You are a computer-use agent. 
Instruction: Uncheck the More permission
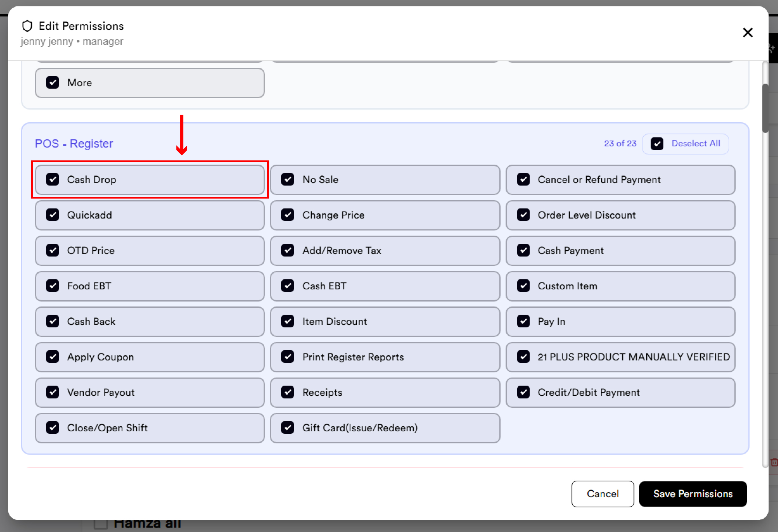(53, 83)
